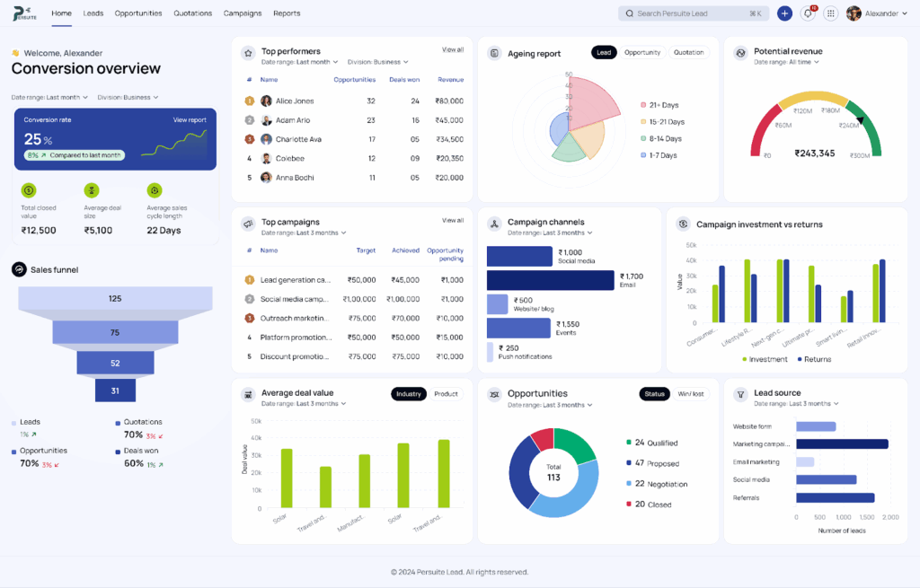Open the Quotations menu
This screenshot has height=588, width=920.
[192, 13]
